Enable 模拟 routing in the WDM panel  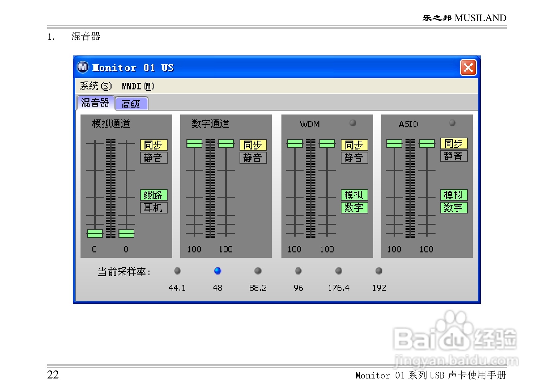click(x=354, y=195)
